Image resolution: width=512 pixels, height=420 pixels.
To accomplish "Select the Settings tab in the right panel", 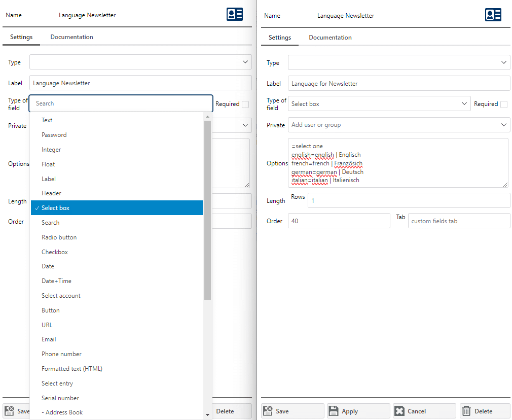I will click(279, 38).
